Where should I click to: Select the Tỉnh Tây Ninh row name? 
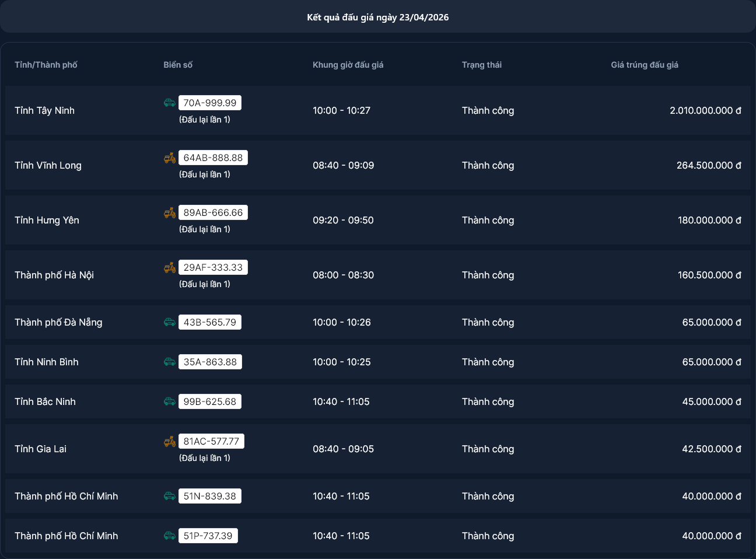(x=45, y=110)
